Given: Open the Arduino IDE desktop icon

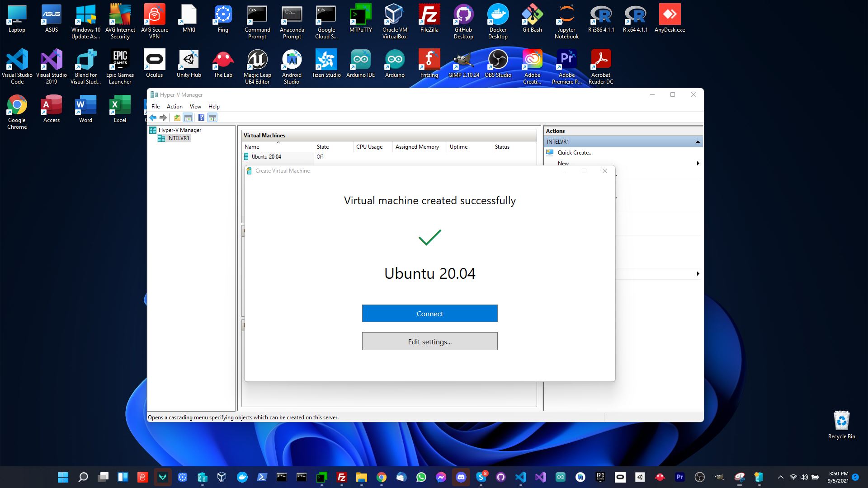Looking at the screenshot, I should click(x=360, y=63).
